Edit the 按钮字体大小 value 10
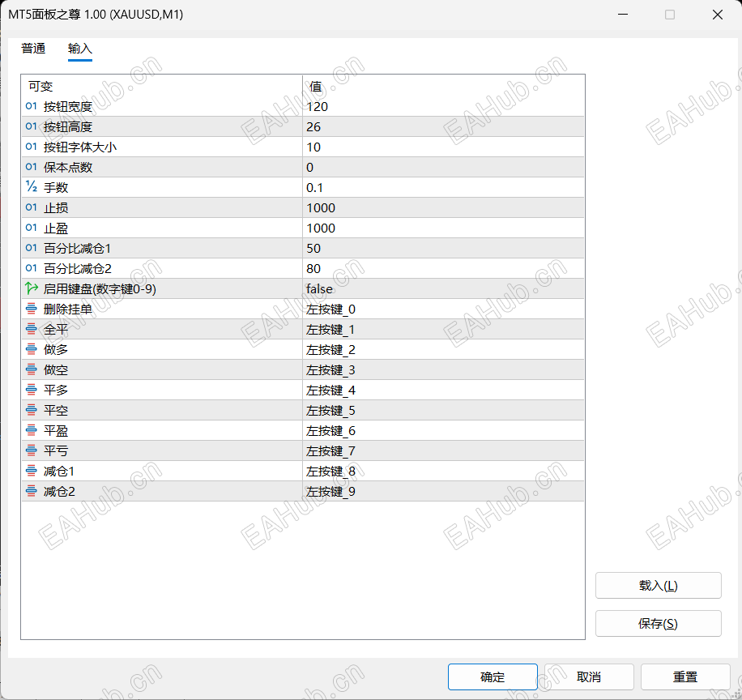 tap(443, 147)
